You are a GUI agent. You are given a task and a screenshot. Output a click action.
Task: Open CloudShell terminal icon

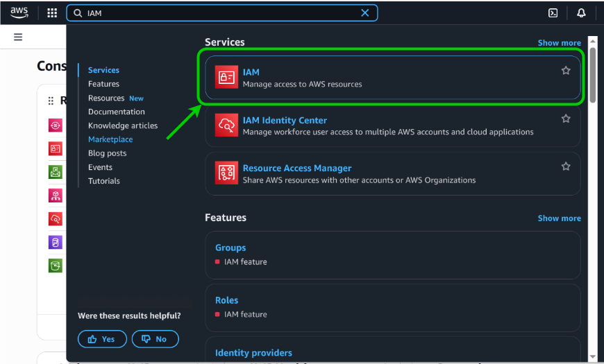coord(553,13)
